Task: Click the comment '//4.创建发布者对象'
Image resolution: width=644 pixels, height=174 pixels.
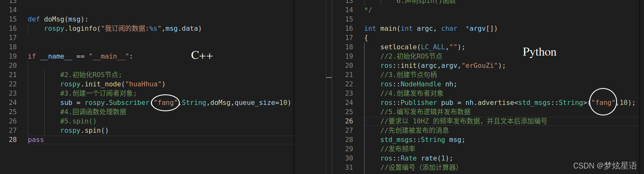Action: point(412,94)
